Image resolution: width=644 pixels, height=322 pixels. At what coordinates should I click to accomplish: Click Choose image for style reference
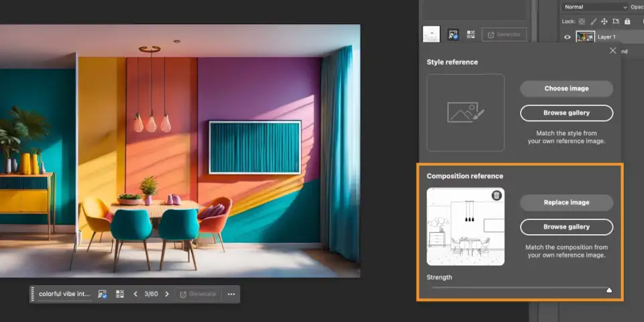point(566,89)
